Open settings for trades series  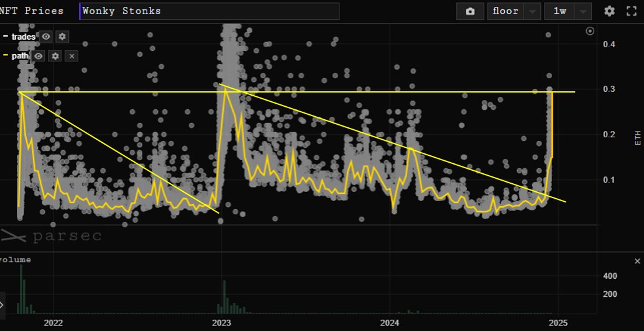tap(62, 37)
